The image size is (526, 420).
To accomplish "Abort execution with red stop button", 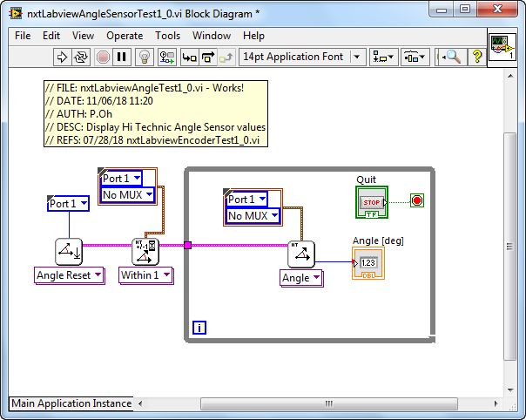I will click(x=103, y=57).
